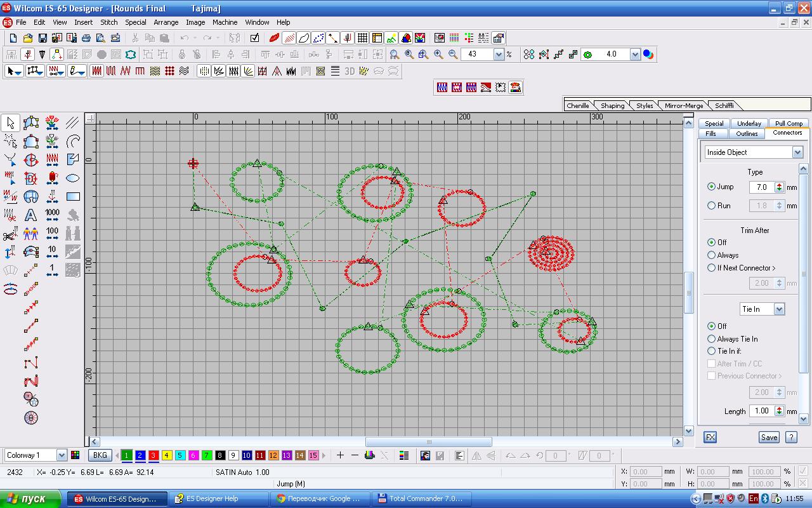Open the Stitch menu
The image size is (812, 508).
(x=109, y=22)
